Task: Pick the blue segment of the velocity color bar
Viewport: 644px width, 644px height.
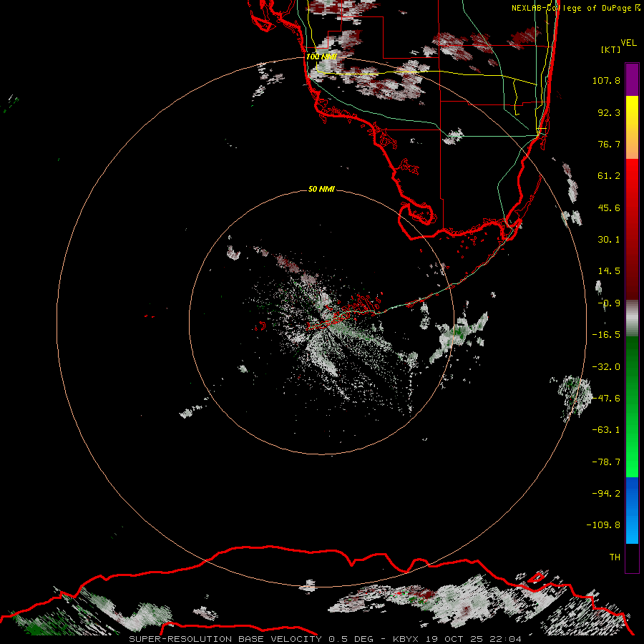Action: (x=632, y=510)
